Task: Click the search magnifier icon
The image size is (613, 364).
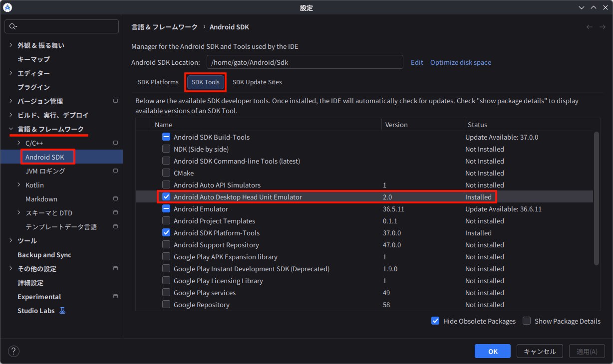Action: pyautogui.click(x=13, y=26)
